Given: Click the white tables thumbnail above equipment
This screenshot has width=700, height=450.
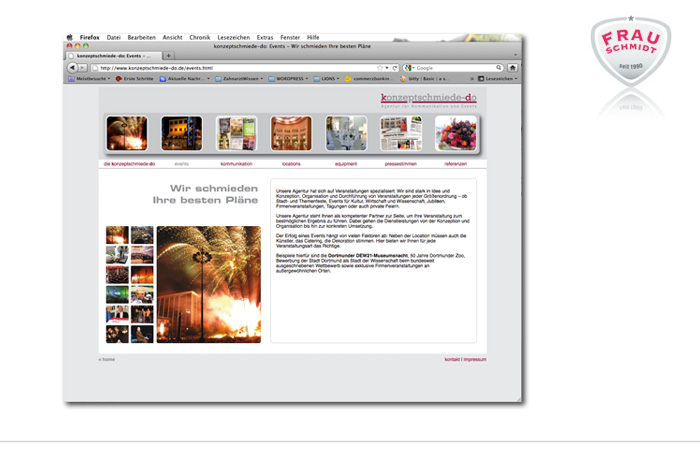Looking at the screenshot, I should [346, 133].
